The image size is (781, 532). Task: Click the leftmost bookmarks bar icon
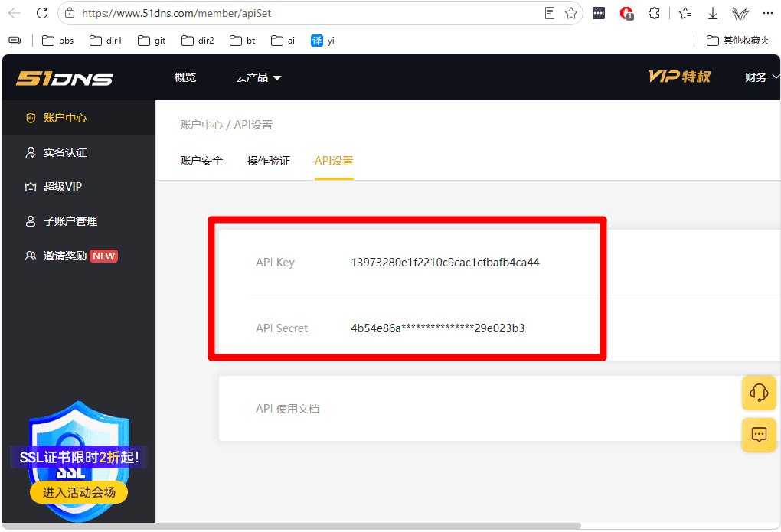[15, 41]
